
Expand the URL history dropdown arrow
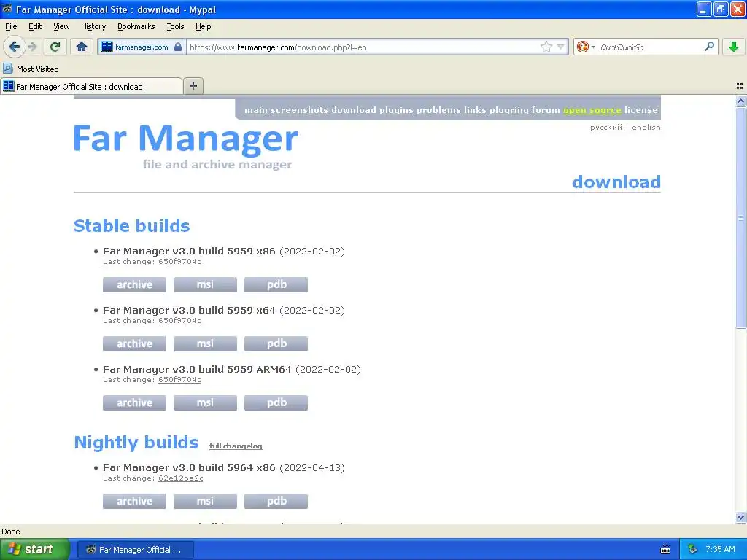point(561,47)
